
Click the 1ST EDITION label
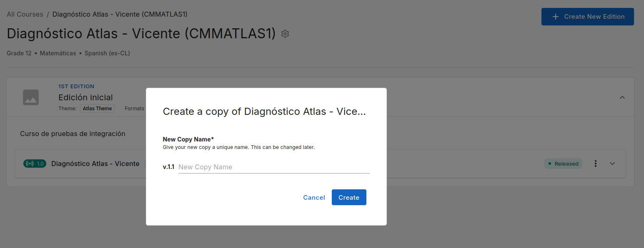pyautogui.click(x=76, y=87)
